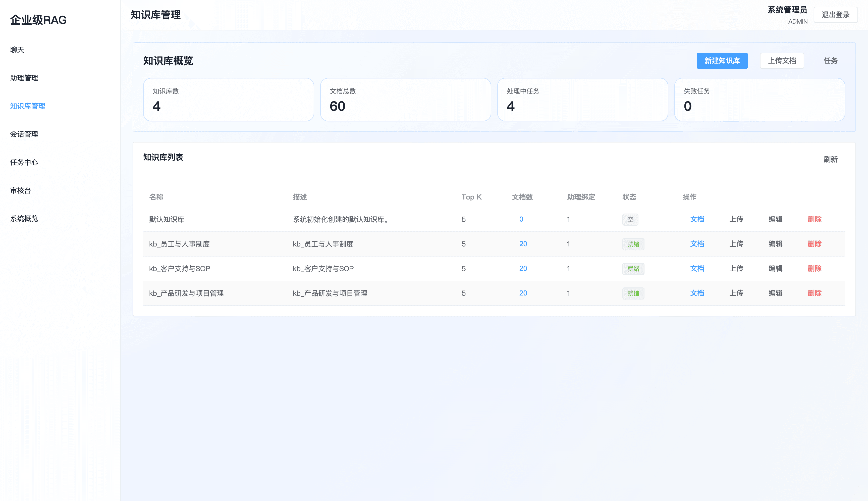Click document count 0 for 默认知识库
The image size is (868, 501).
coord(521,219)
